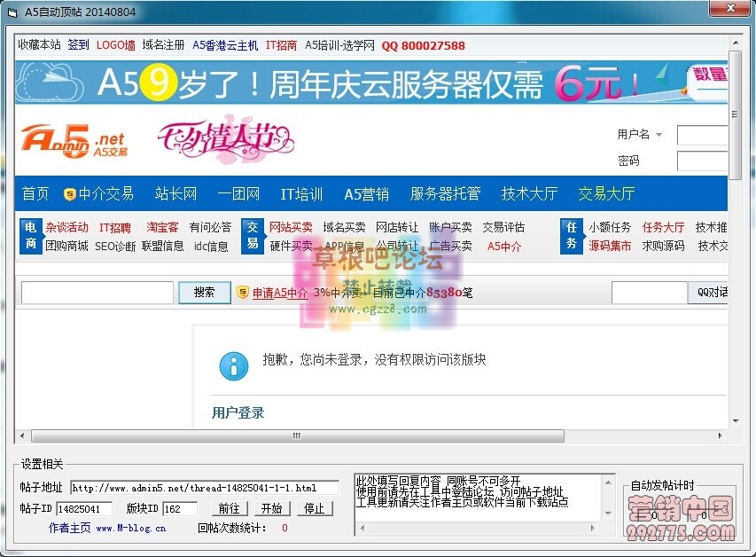Select 首页 in the navigation menu

pos(35,193)
